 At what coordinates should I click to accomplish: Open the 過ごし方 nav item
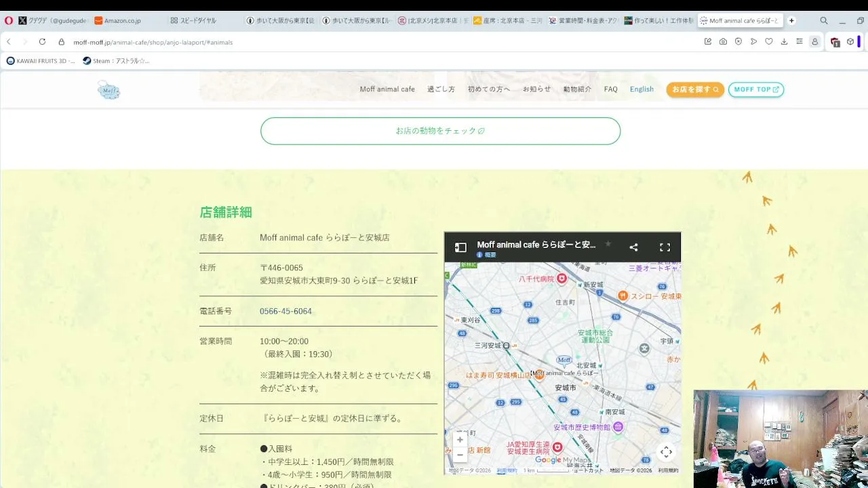[x=441, y=89]
